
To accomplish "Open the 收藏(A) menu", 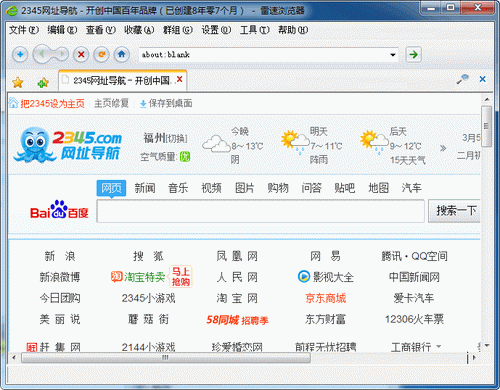I will coord(139,30).
